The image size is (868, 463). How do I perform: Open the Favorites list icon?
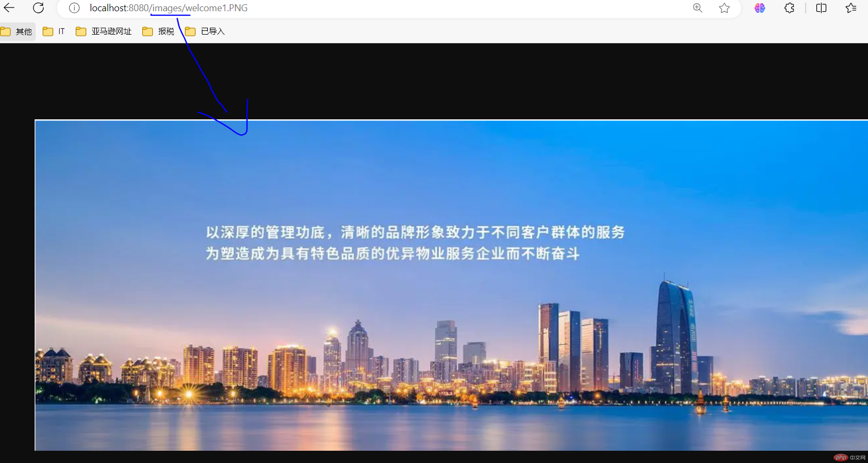tap(851, 8)
